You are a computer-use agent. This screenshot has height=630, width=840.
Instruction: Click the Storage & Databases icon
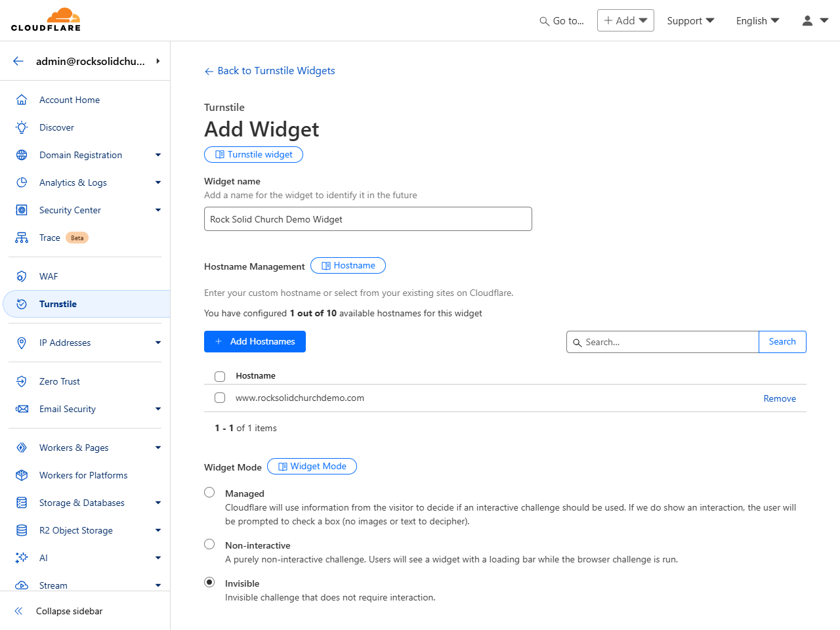(22, 503)
